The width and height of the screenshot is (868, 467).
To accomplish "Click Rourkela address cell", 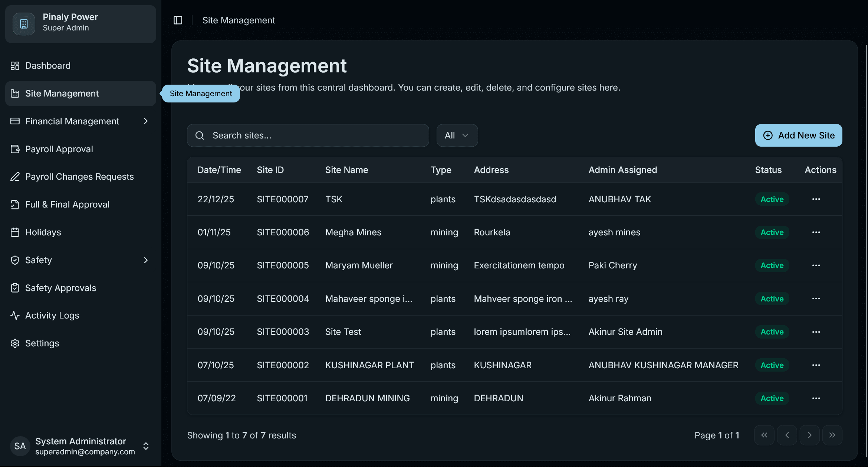I will click(492, 232).
